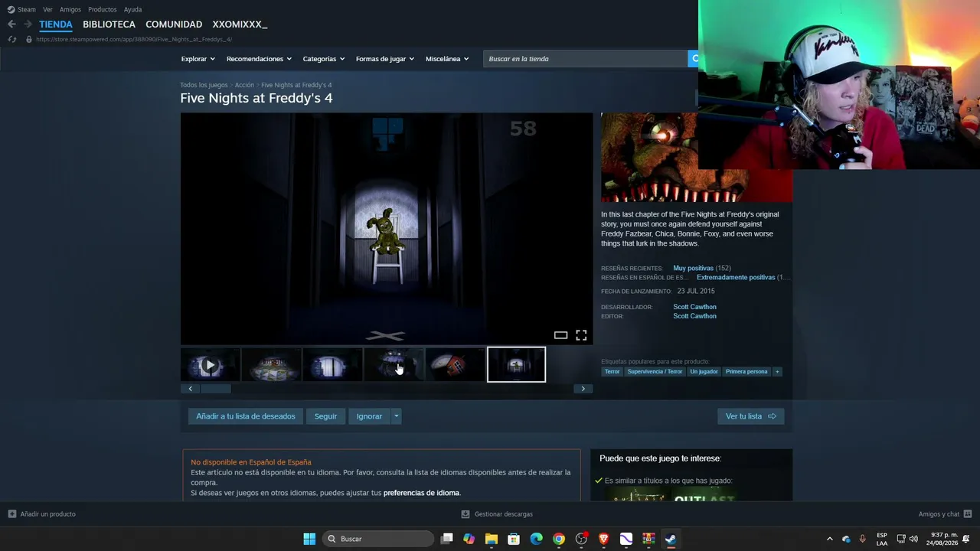980x551 pixels.
Task: Click 'Añadir un producto'
Action: pyautogui.click(x=42, y=514)
